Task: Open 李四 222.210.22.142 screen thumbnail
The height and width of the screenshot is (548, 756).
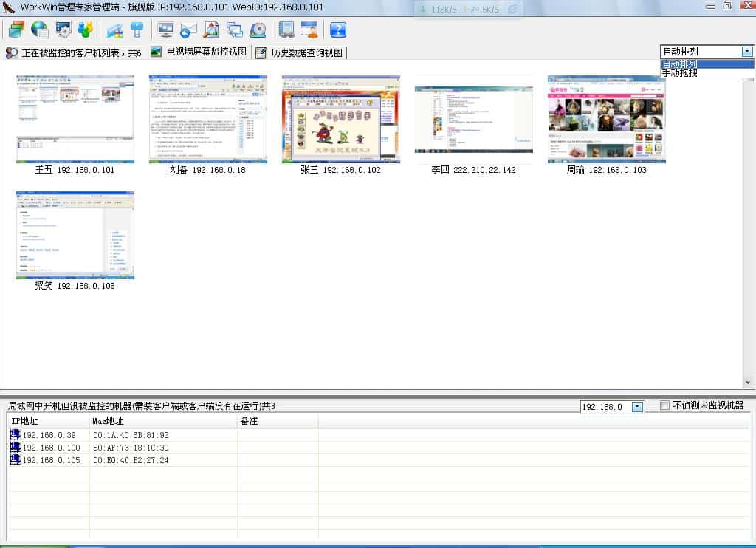Action: 473,119
